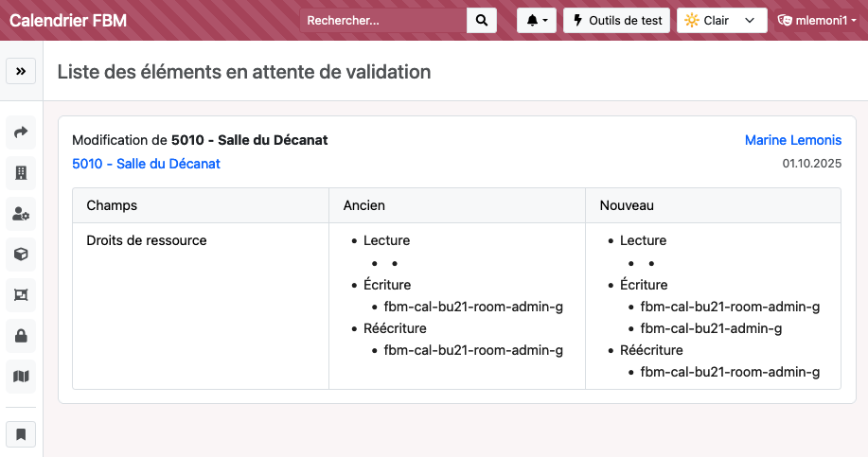Select the object group sidebar icon
Viewport: 868px width, 457px height.
pyautogui.click(x=21, y=295)
